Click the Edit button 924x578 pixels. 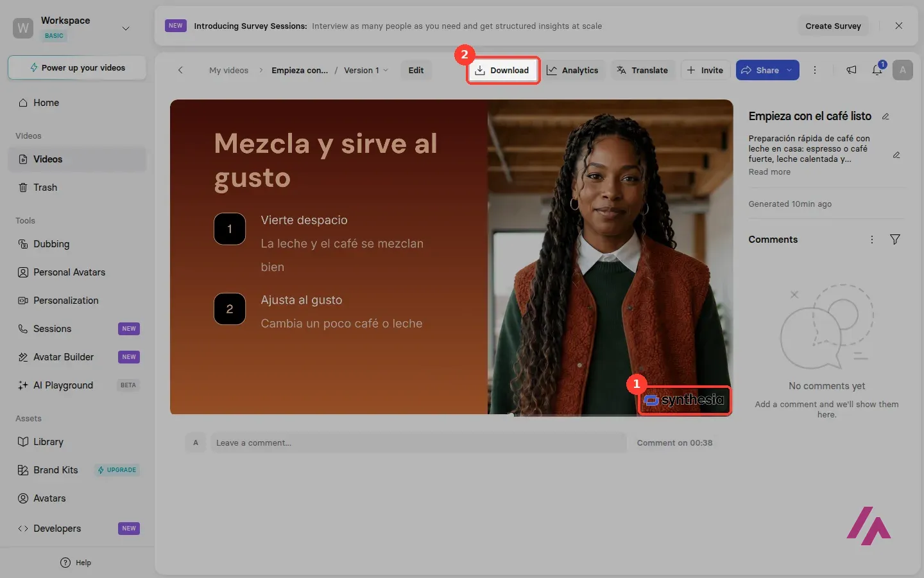point(416,71)
